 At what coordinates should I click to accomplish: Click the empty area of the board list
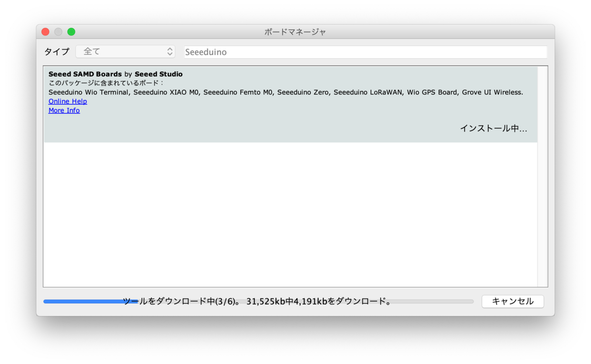(x=291, y=212)
